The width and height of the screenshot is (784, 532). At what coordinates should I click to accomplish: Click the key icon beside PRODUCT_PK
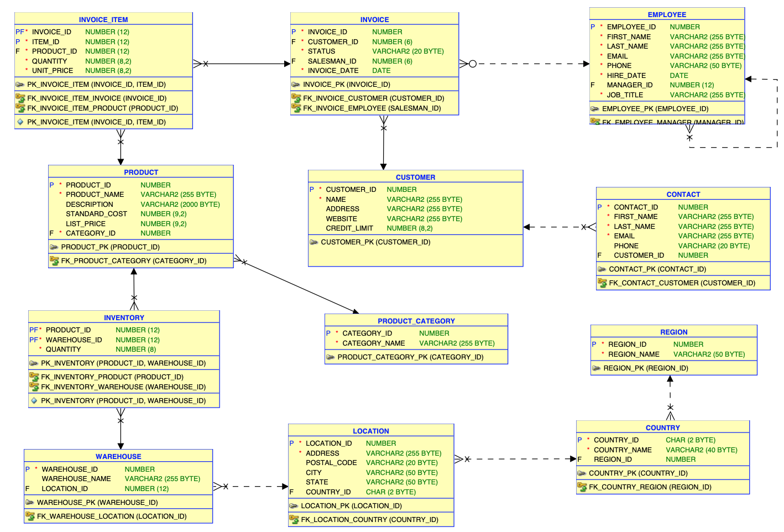(54, 247)
